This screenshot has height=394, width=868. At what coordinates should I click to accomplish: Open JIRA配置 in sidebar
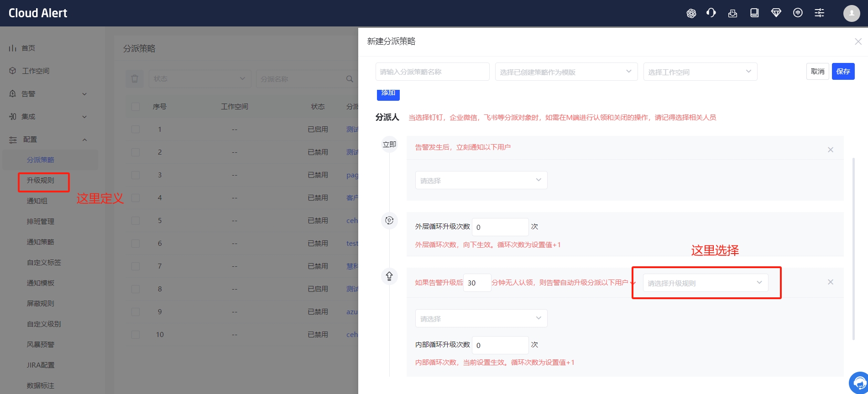pos(40,365)
